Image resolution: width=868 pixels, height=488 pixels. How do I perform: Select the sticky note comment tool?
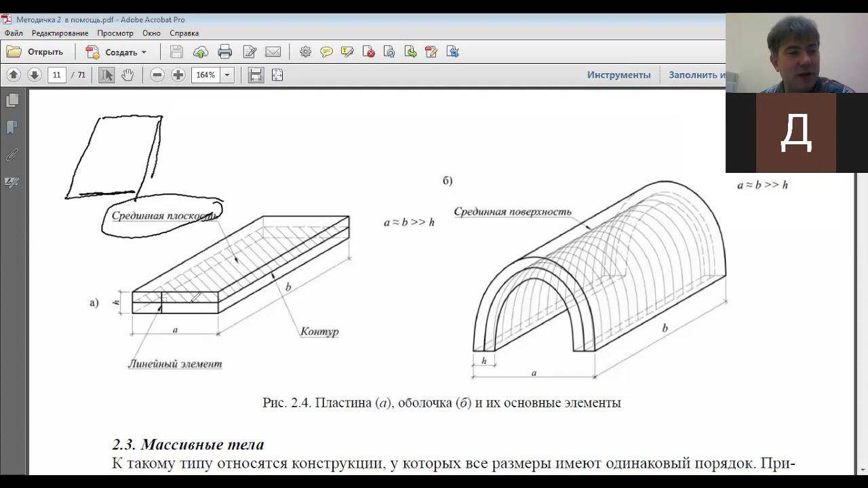(x=326, y=52)
